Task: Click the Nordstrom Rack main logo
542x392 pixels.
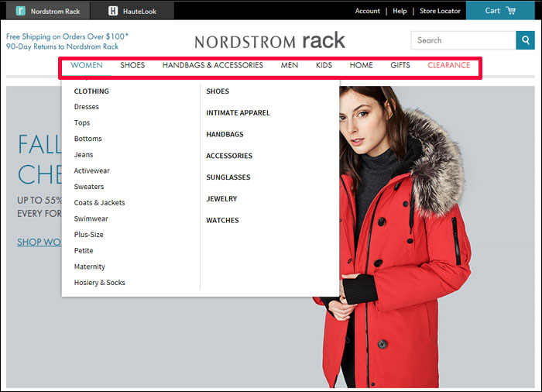Action: 269,41
